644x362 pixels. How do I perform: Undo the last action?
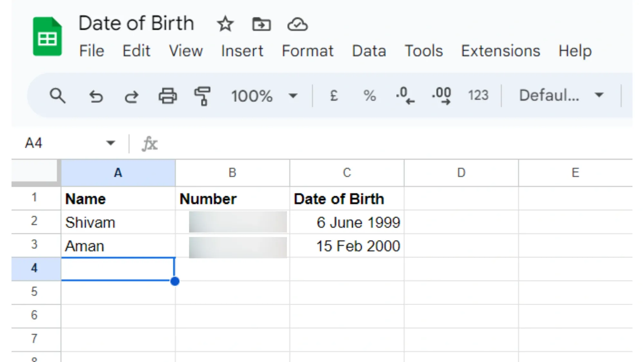96,96
